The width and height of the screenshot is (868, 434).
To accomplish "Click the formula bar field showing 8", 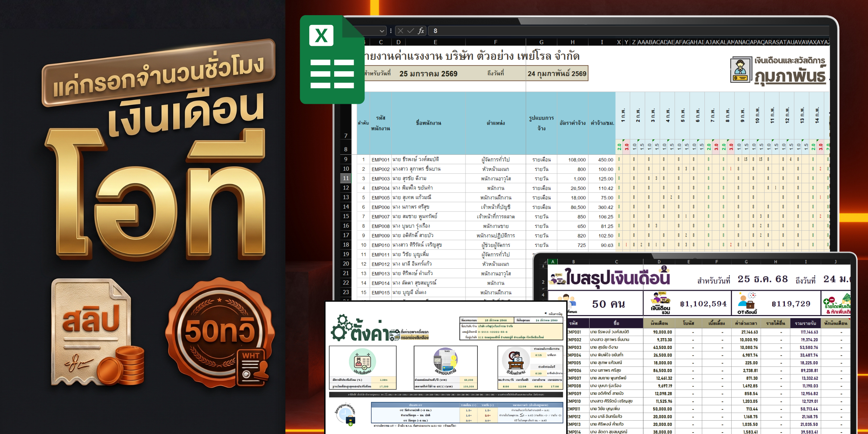I will click(x=629, y=31).
